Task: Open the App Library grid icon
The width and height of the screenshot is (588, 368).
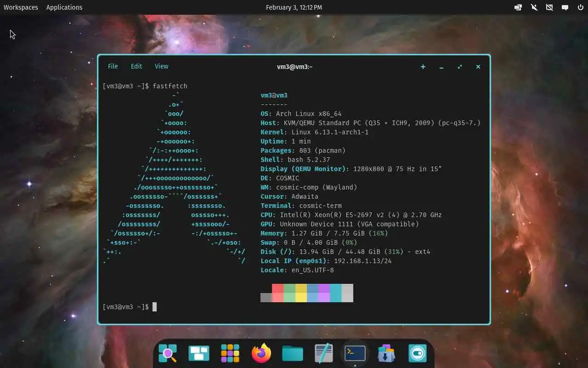Action: tap(230, 353)
